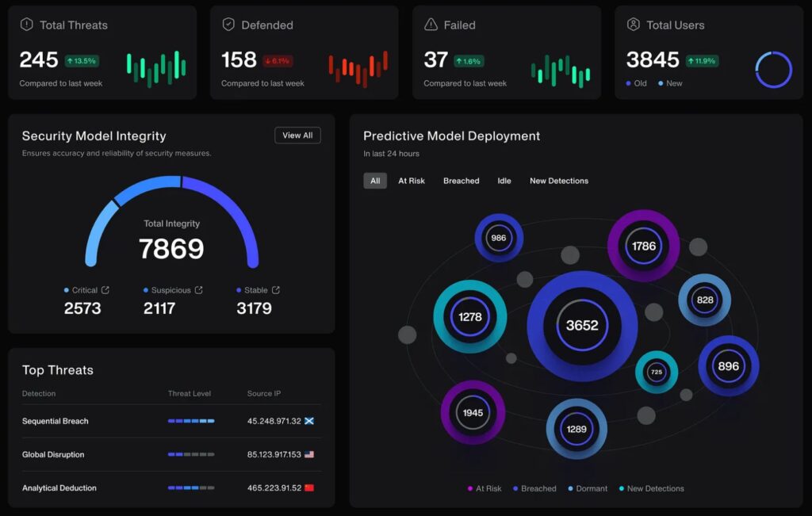Click the Total Threats hexagon alert icon

click(26, 25)
